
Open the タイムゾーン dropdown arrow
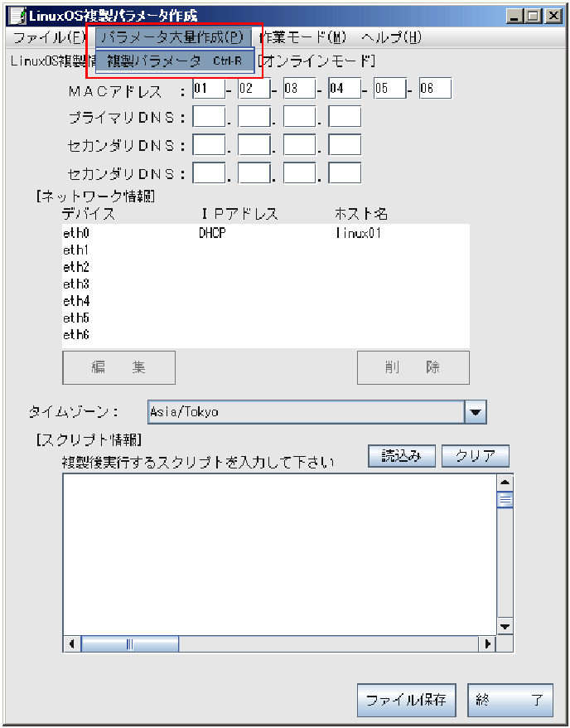(x=476, y=412)
